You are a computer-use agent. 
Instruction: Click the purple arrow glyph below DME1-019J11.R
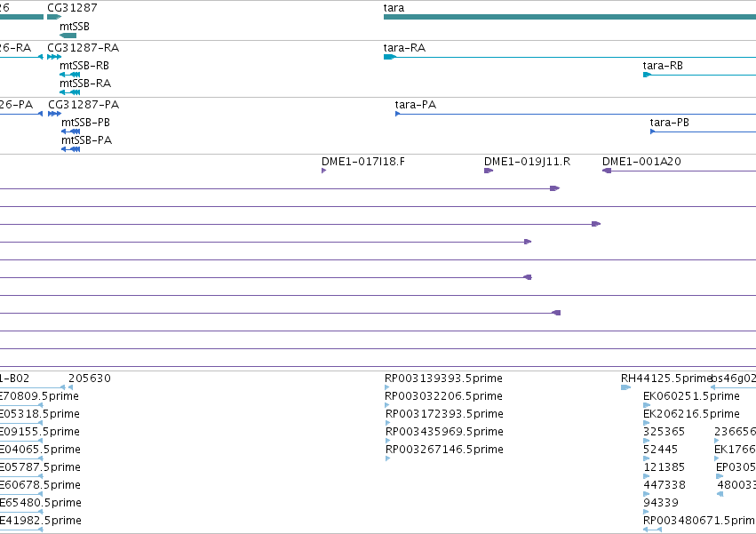[x=489, y=171]
